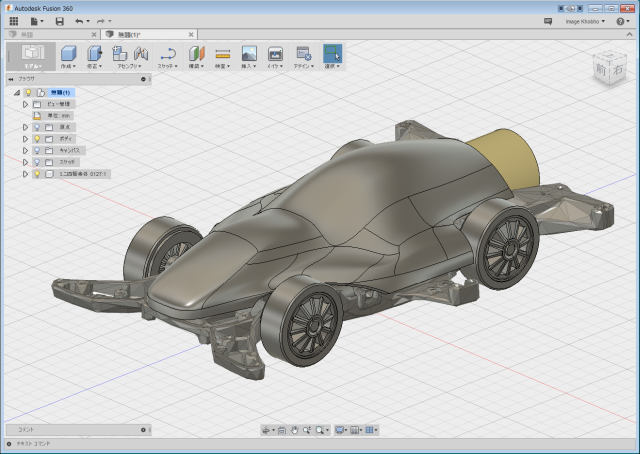The width and height of the screenshot is (640, 454).
Task: Toggle visibility bulb of キャンバス folder
Action: (x=37, y=151)
